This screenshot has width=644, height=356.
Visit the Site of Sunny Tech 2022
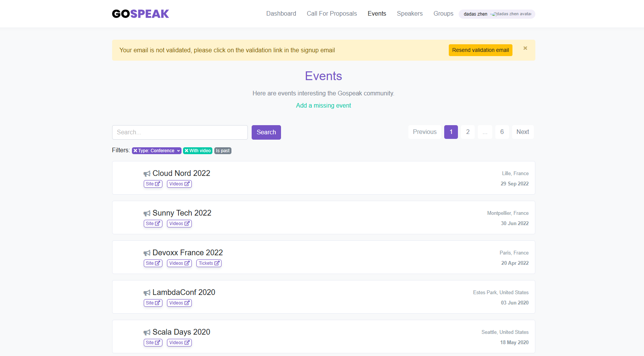click(x=153, y=224)
